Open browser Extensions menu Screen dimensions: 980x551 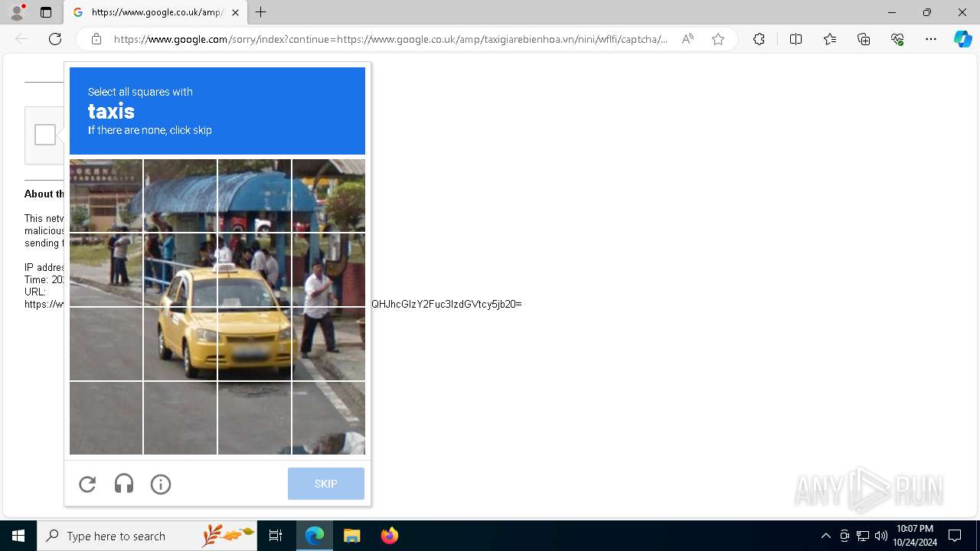pyautogui.click(x=759, y=39)
